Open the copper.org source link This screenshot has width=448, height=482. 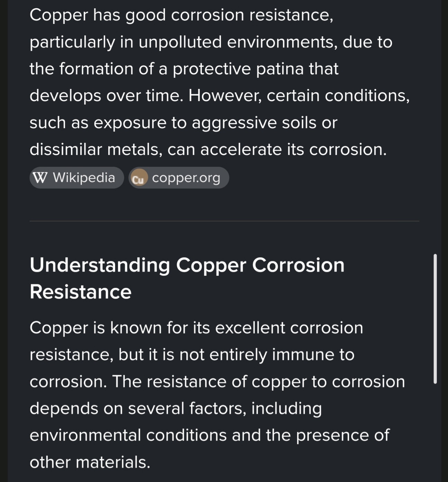point(179,178)
